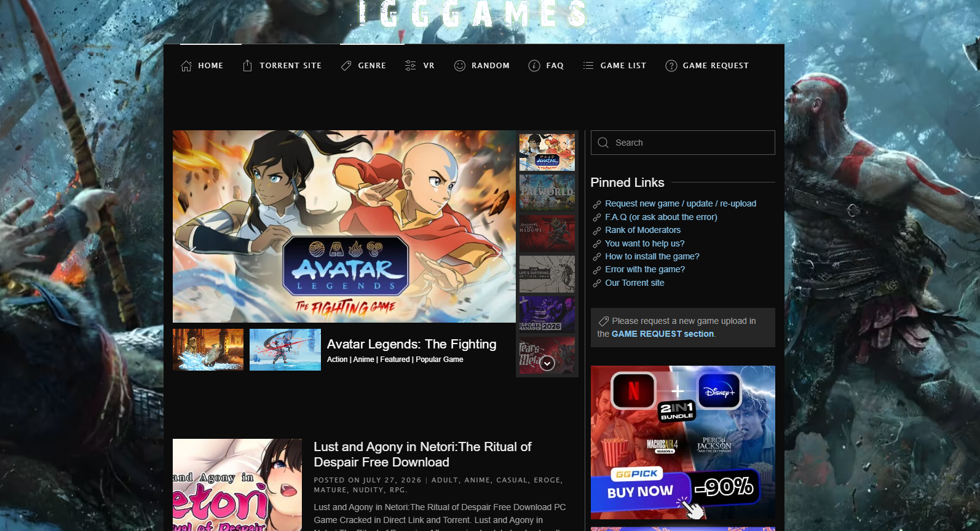Click the VR sliders icon
The height and width of the screenshot is (531, 980).
410,66
